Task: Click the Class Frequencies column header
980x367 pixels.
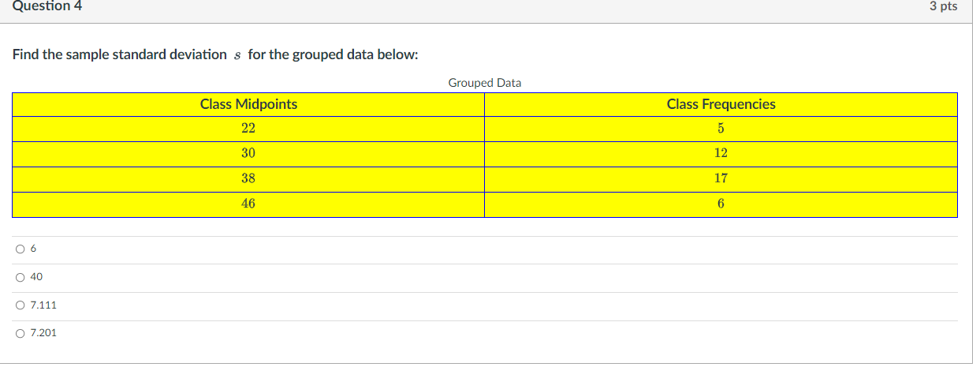Action: pos(721,104)
